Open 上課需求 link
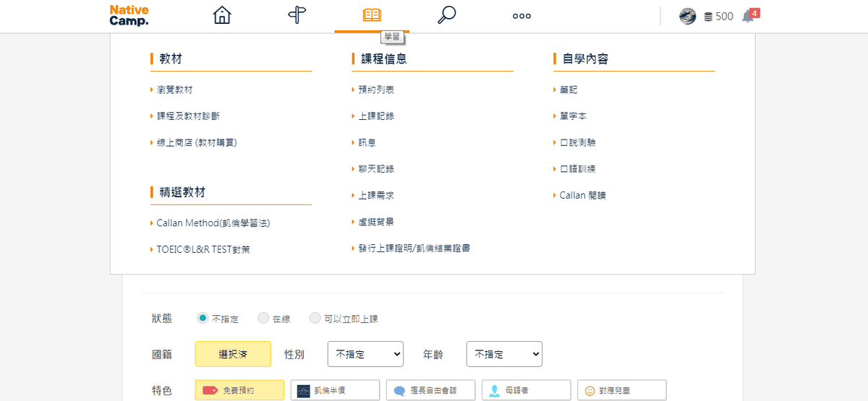 pyautogui.click(x=376, y=195)
